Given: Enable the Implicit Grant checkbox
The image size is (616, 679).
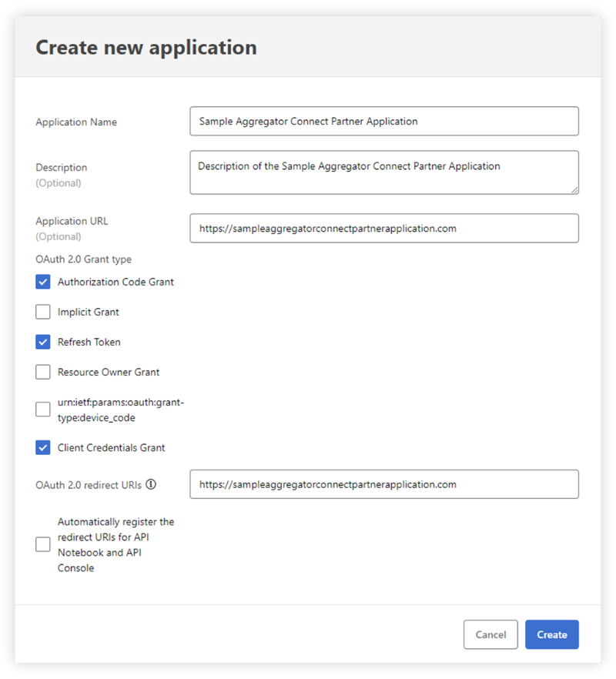Looking at the screenshot, I should 43,312.
